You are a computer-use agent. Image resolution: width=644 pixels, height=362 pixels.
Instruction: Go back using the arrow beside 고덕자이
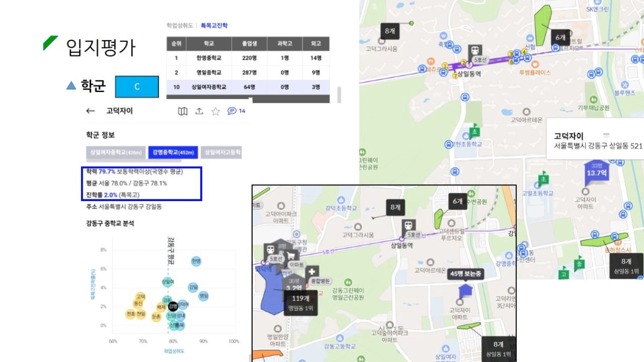point(91,111)
